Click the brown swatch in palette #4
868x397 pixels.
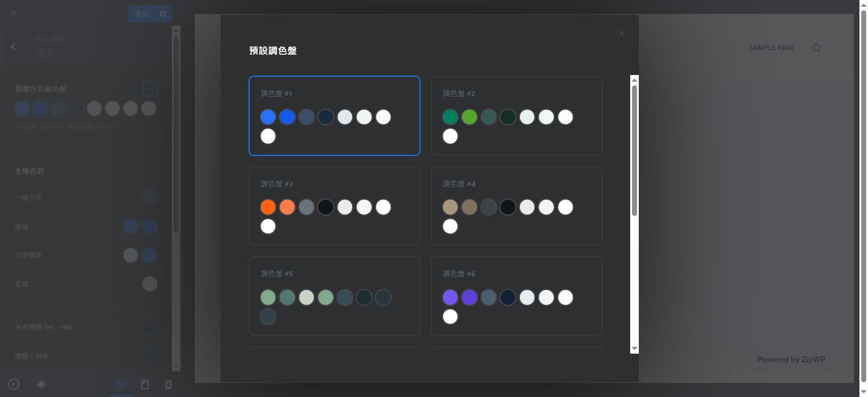[469, 207]
